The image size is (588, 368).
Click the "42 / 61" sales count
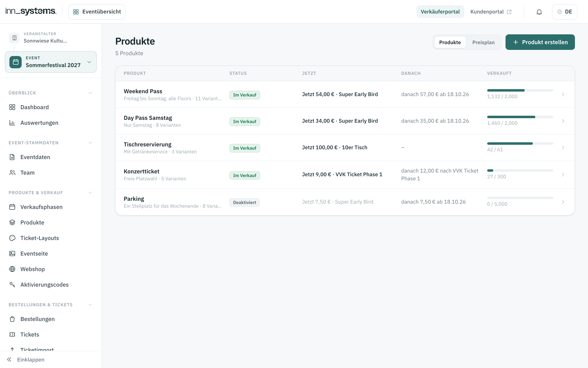(x=495, y=150)
